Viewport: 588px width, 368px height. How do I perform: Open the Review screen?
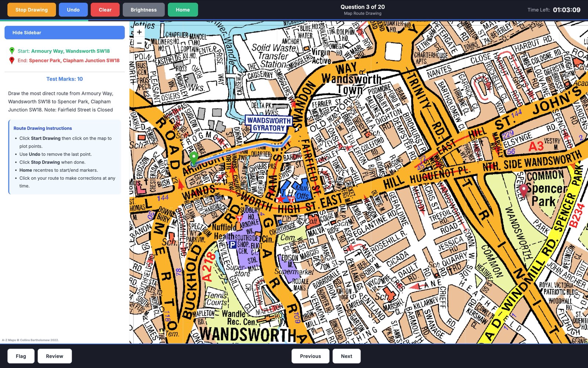click(54, 356)
